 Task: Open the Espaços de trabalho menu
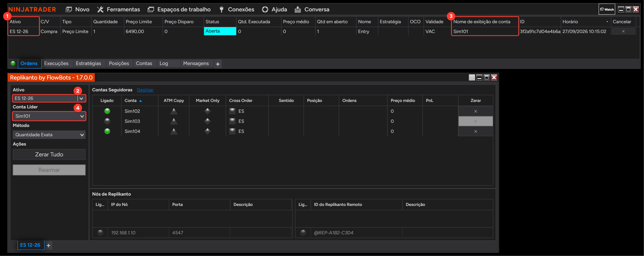point(179,10)
